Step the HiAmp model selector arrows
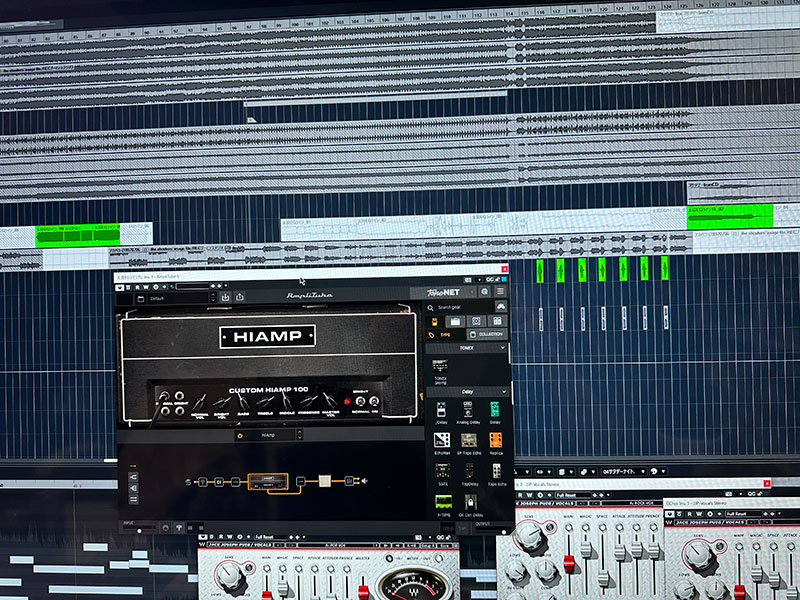This screenshot has width=800, height=600. click(x=299, y=435)
